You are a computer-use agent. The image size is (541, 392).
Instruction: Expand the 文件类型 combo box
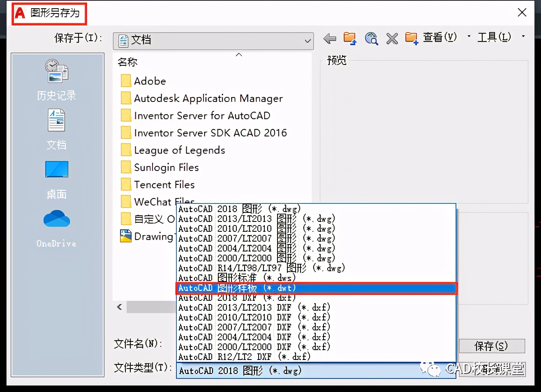pos(316,370)
